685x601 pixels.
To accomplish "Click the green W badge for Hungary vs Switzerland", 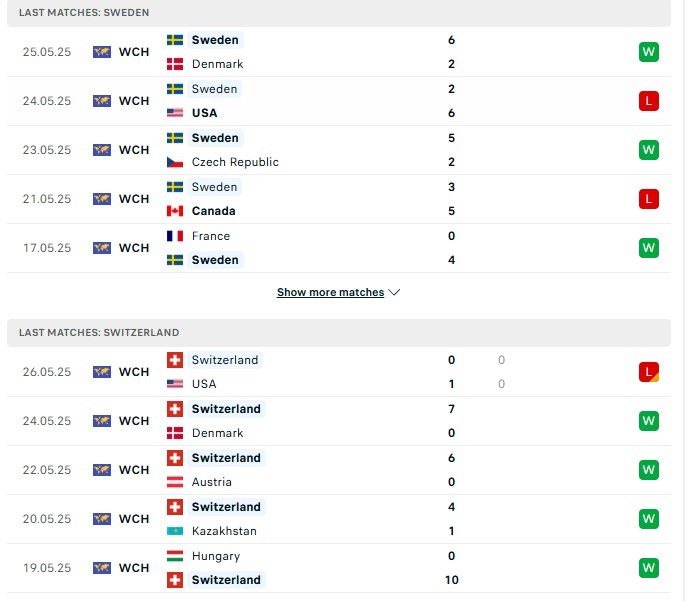I will click(x=649, y=568).
